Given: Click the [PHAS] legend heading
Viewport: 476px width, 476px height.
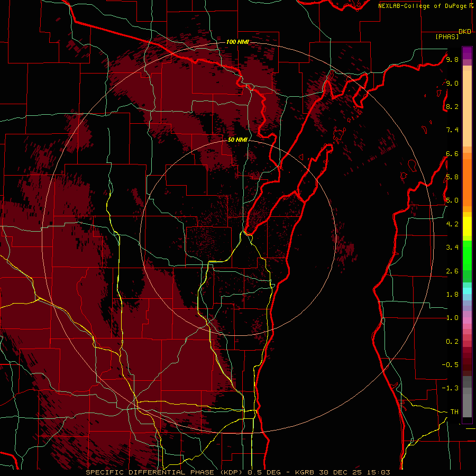Looking at the screenshot, I should coord(447,36).
